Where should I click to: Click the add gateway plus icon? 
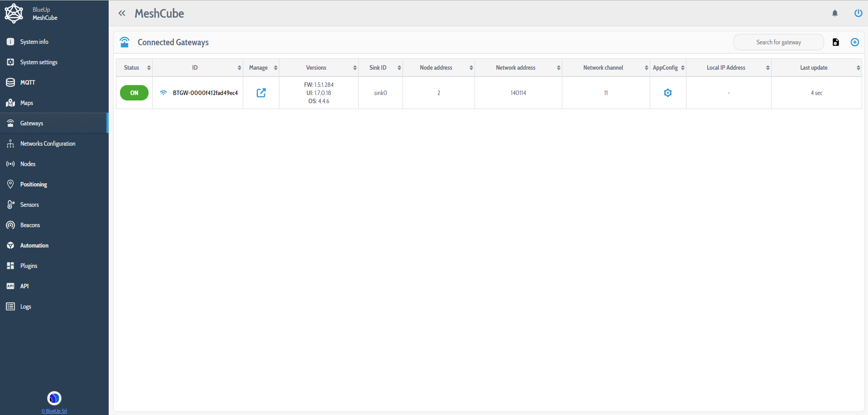(x=855, y=42)
